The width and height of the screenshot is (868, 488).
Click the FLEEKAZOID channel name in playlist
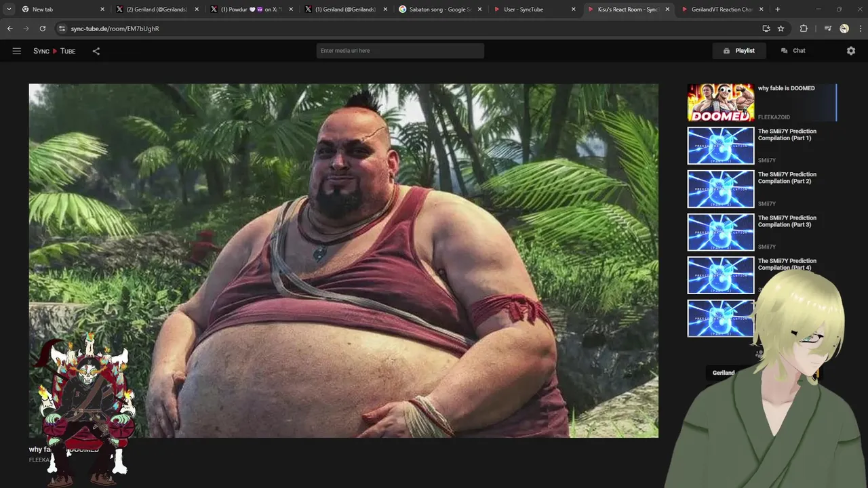coord(774,117)
